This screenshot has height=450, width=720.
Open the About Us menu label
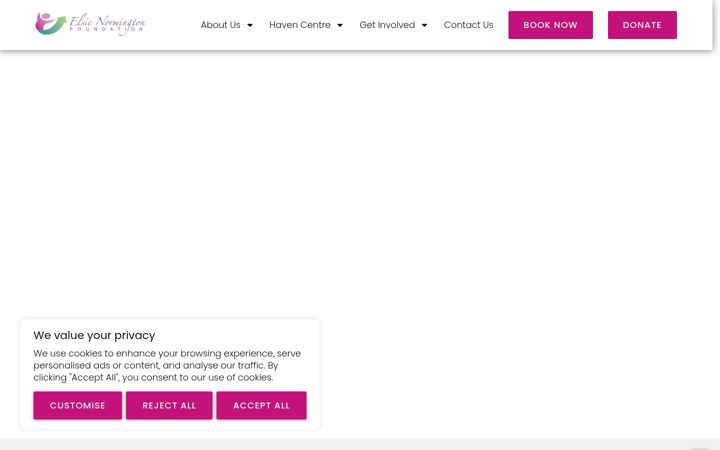click(x=220, y=25)
